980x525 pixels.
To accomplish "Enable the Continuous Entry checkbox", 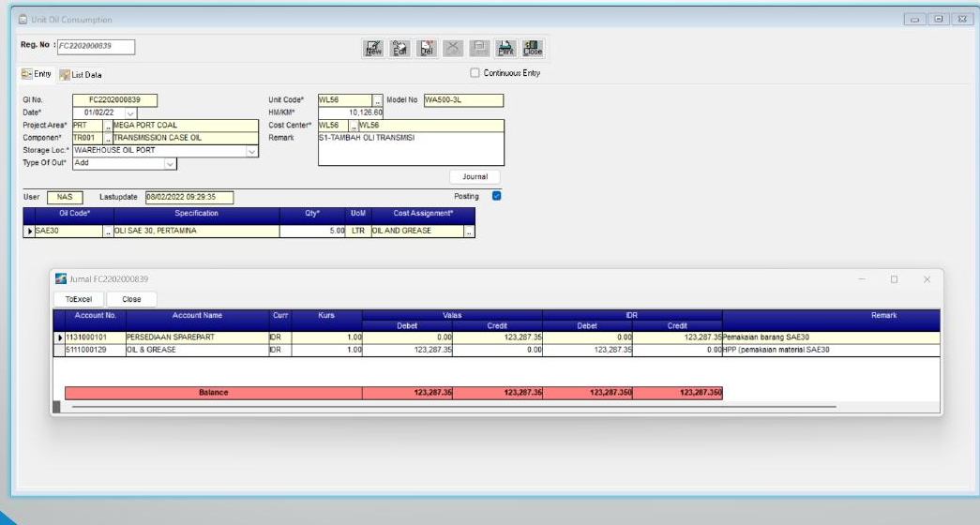I will tap(475, 73).
